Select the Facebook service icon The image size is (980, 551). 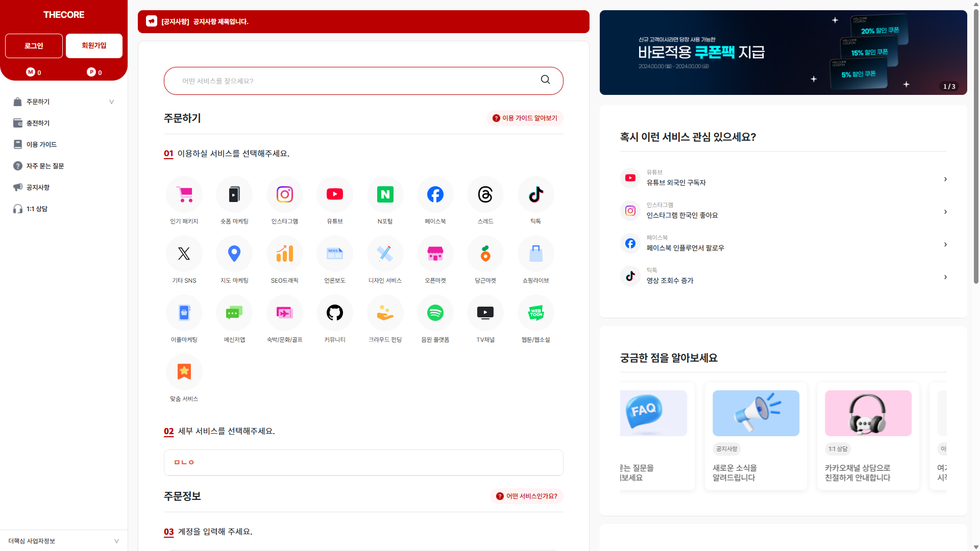coord(435,194)
